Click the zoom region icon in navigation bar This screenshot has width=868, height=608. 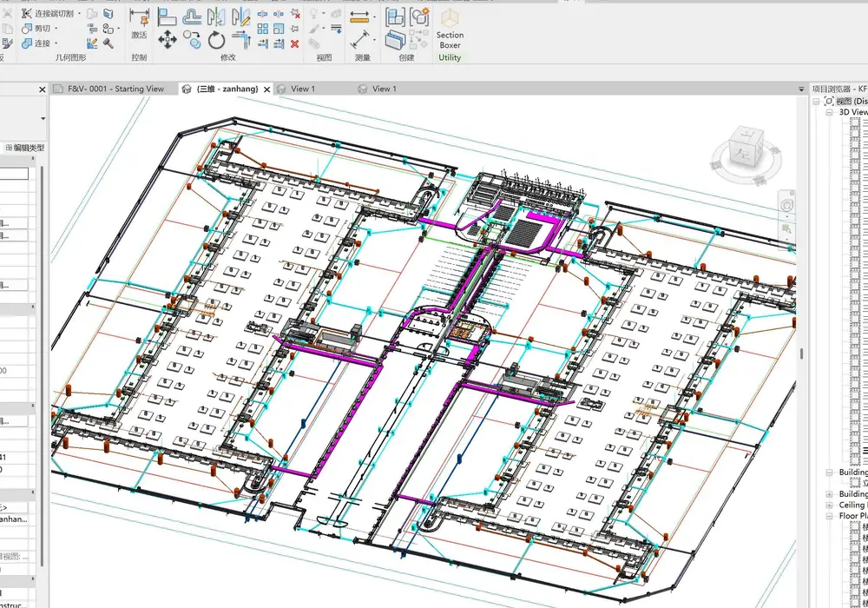(x=786, y=228)
